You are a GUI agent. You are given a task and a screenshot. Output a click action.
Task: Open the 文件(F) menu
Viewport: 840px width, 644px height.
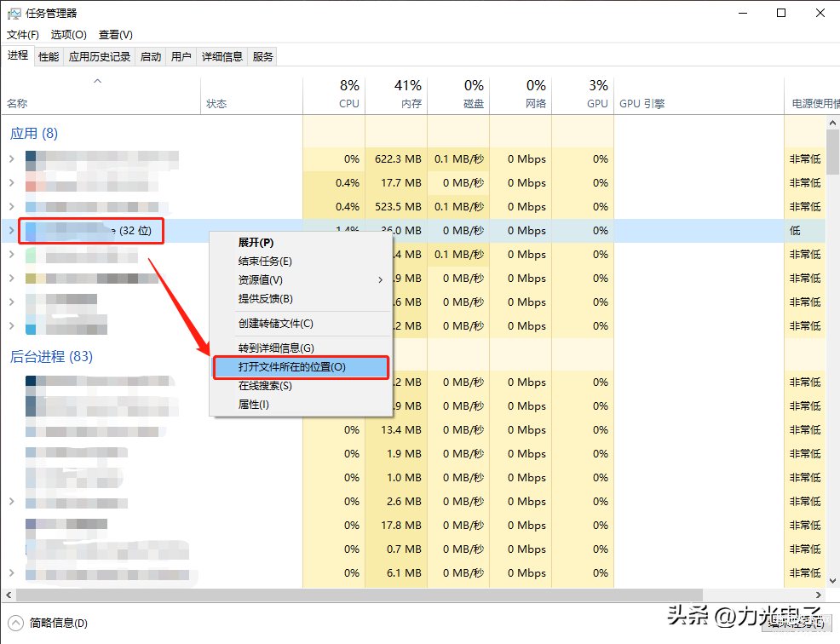coord(22,35)
